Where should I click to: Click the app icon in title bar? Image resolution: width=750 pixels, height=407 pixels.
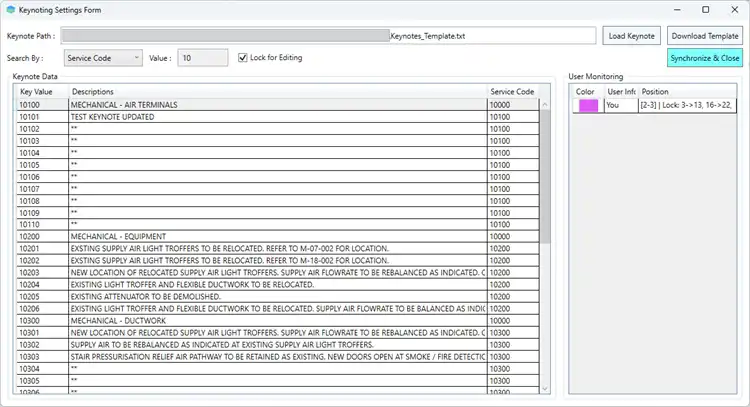(x=11, y=10)
